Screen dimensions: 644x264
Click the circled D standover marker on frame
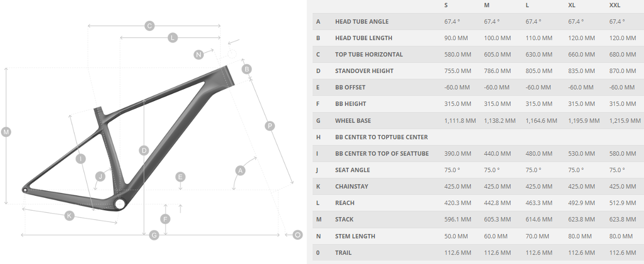144,150
